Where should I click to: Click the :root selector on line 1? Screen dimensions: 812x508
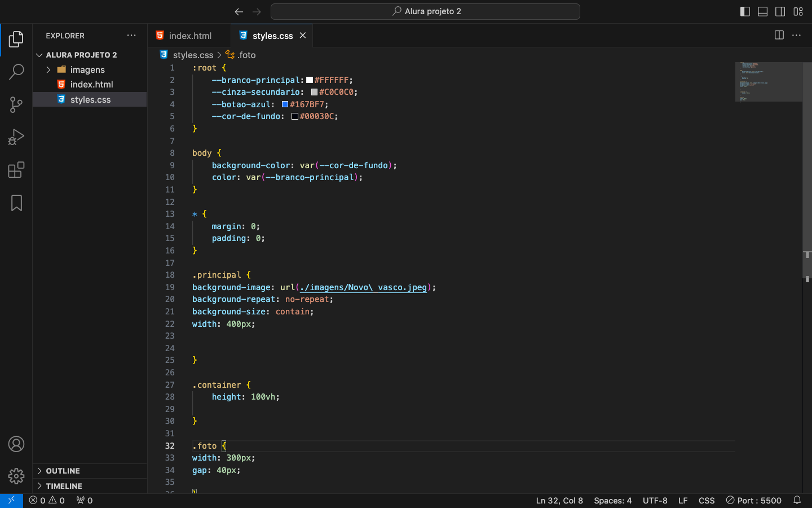point(204,68)
